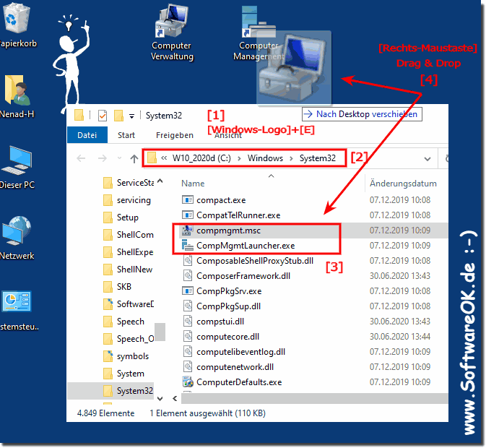This screenshot has width=486, height=448.
Task: Select the ShellExperiences folder in tree
Action: 129,252
